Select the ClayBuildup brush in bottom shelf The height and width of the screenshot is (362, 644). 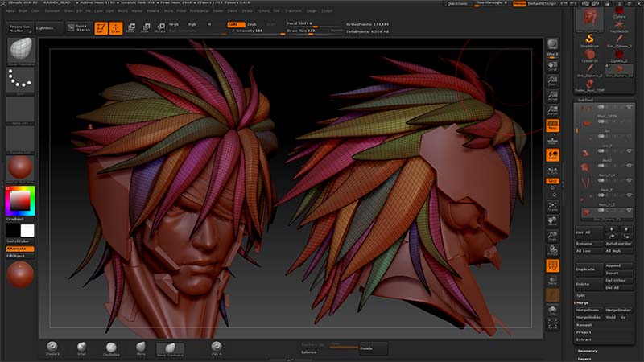(x=111, y=348)
